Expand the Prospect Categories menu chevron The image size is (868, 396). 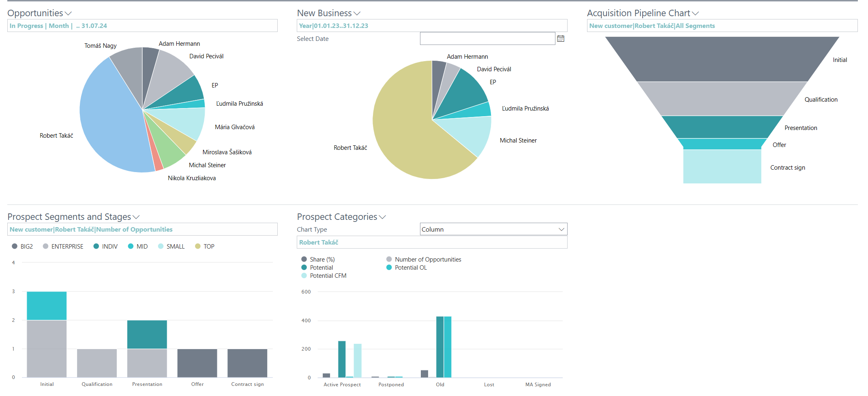(x=382, y=217)
